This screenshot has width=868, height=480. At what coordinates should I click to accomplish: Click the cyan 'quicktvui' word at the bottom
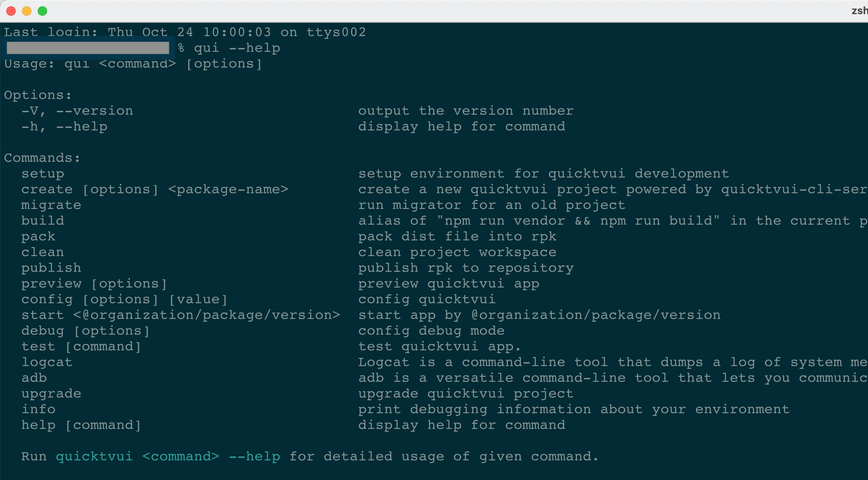pos(94,456)
